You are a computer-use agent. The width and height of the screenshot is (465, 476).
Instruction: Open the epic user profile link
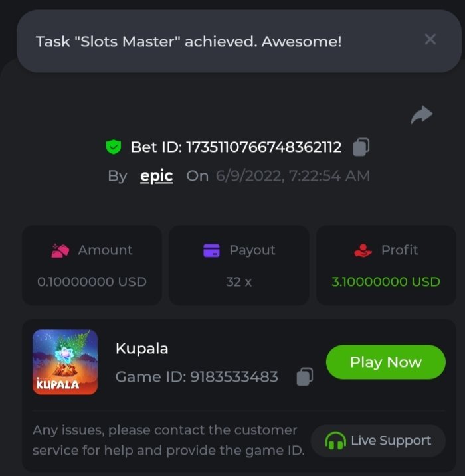click(157, 176)
